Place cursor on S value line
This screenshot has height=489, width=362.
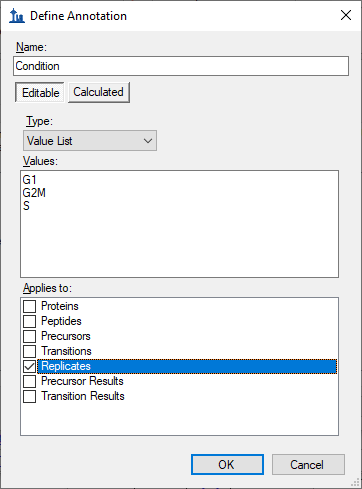[26, 206]
